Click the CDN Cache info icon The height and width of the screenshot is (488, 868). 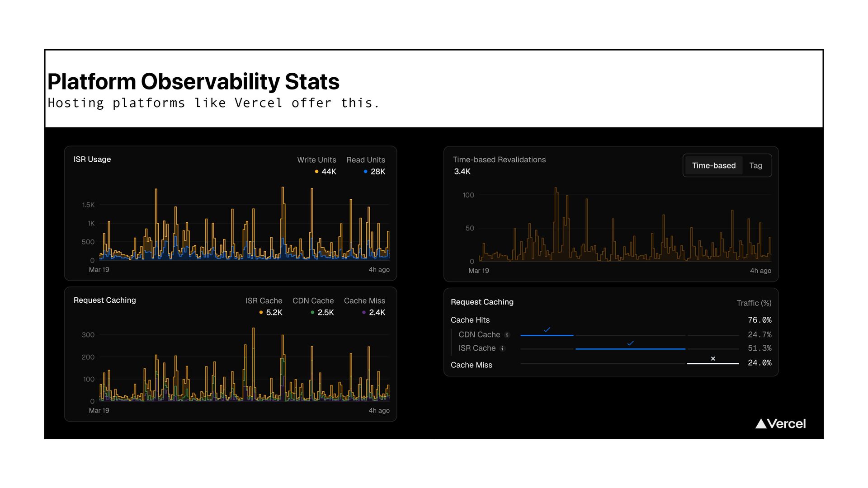(x=507, y=335)
